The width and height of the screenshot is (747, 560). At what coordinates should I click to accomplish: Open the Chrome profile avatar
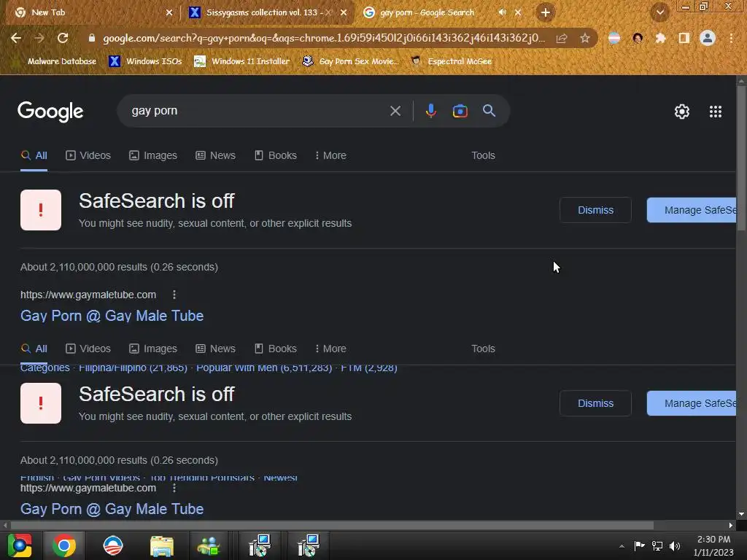[x=708, y=38]
